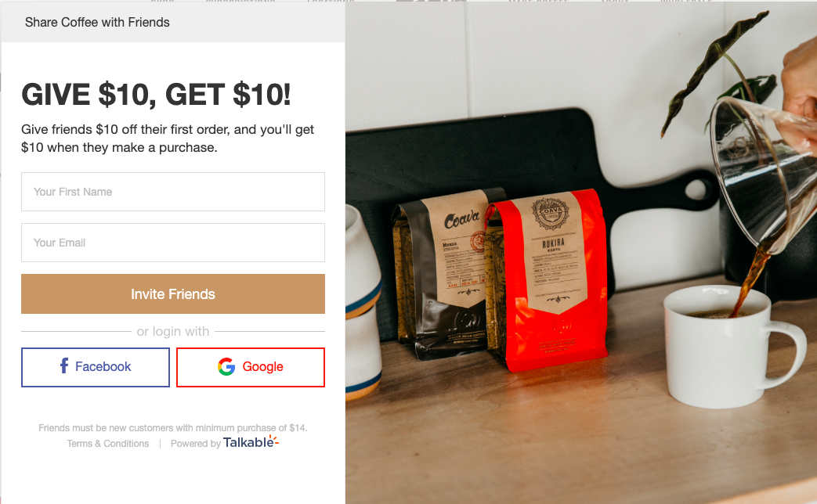Click the minimum purchase of $14 disclaimer text
The width and height of the screenshot is (817, 504).
click(173, 428)
